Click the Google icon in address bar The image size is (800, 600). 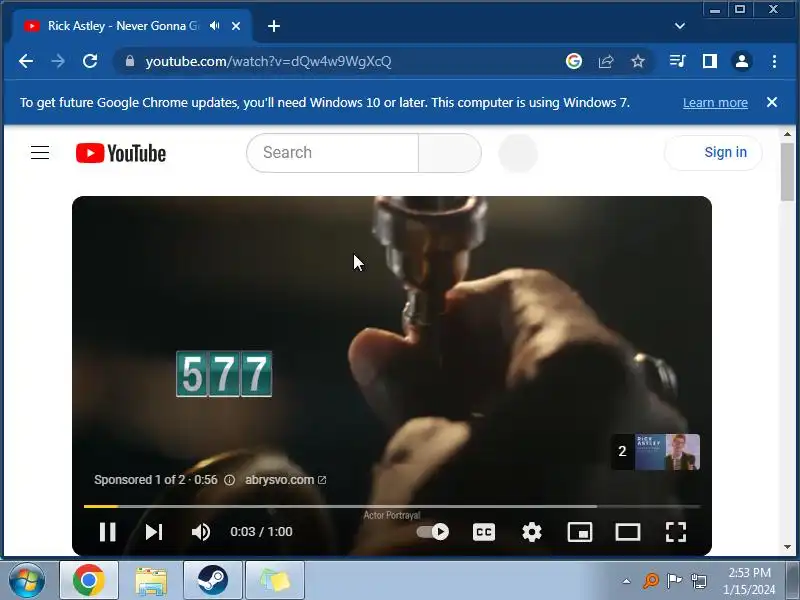[x=574, y=61]
